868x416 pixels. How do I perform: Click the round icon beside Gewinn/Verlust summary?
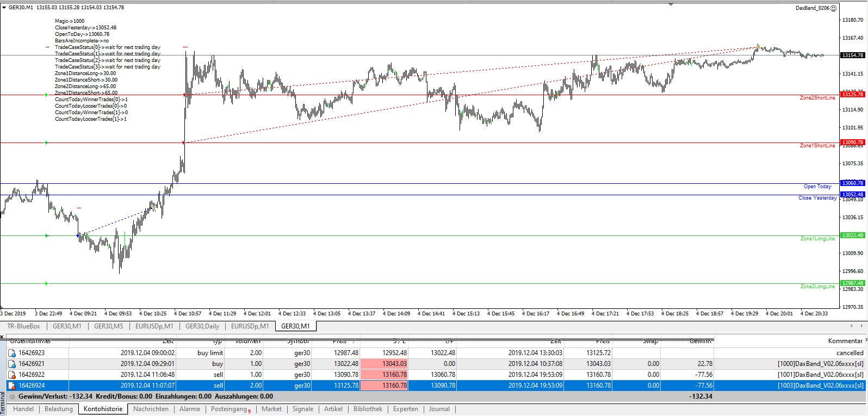[x=13, y=396]
